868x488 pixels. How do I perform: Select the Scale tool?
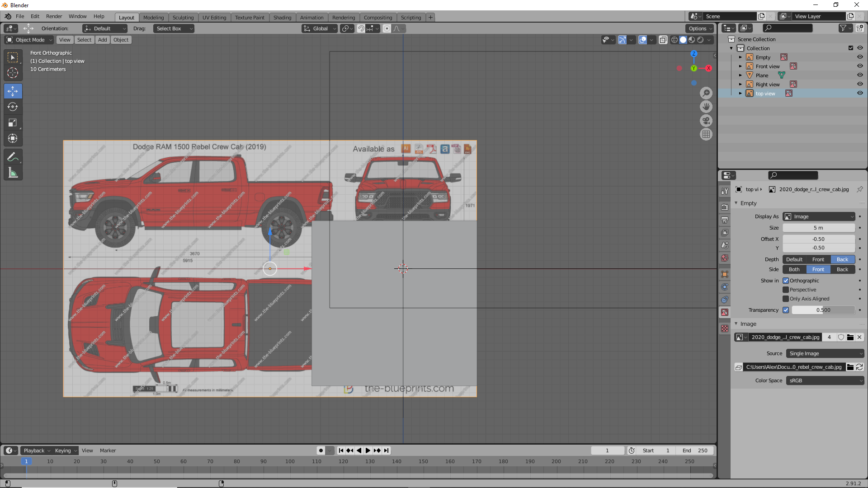tap(13, 122)
